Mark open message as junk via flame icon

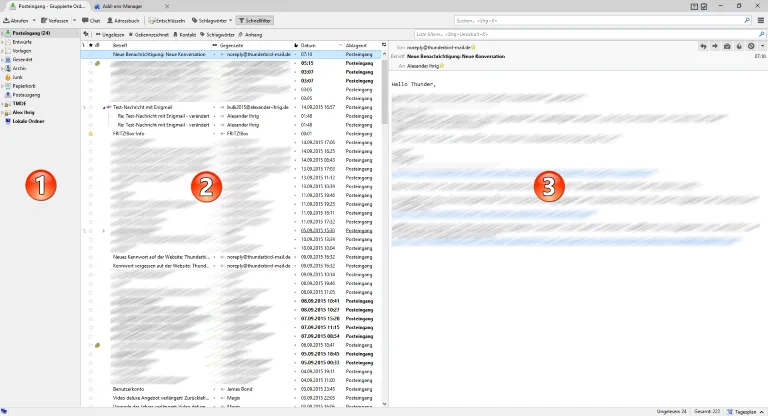(x=739, y=46)
